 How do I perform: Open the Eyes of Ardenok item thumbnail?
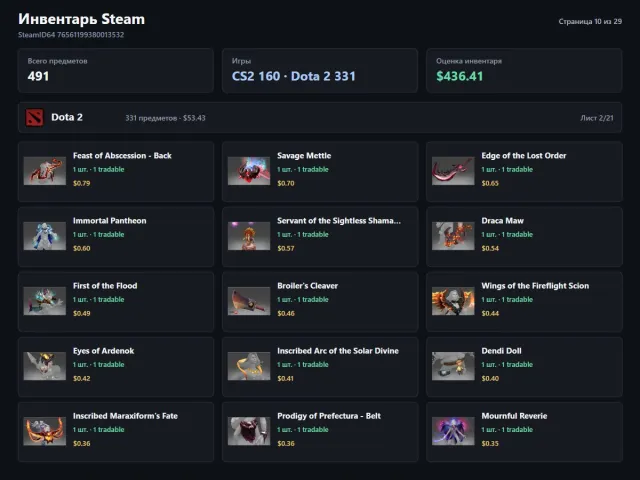pyautogui.click(x=44, y=366)
